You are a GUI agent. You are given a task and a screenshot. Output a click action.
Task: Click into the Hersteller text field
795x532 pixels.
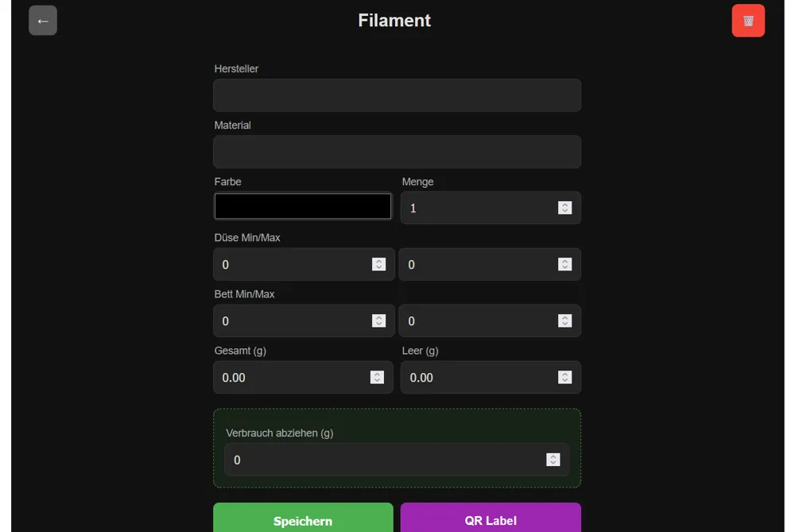[x=397, y=95]
